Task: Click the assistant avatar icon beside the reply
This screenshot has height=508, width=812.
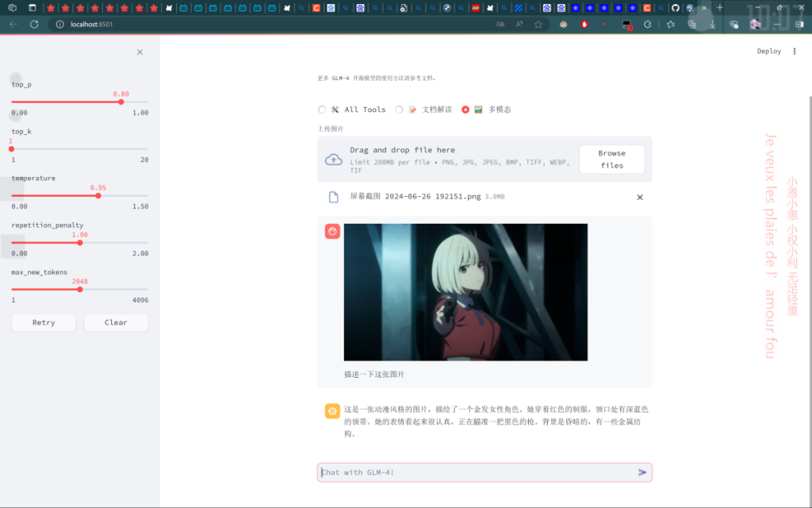Action: pos(332,410)
